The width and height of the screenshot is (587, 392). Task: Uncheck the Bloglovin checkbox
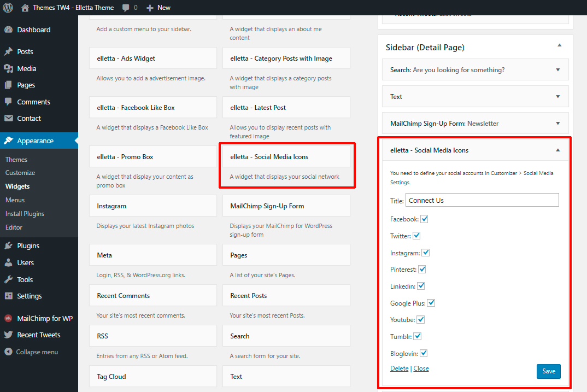coord(424,353)
